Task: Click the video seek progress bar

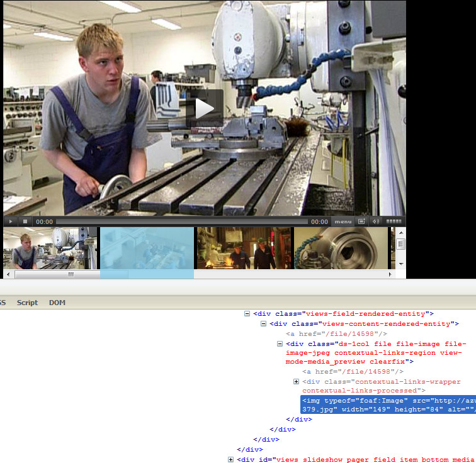Action: (181, 221)
